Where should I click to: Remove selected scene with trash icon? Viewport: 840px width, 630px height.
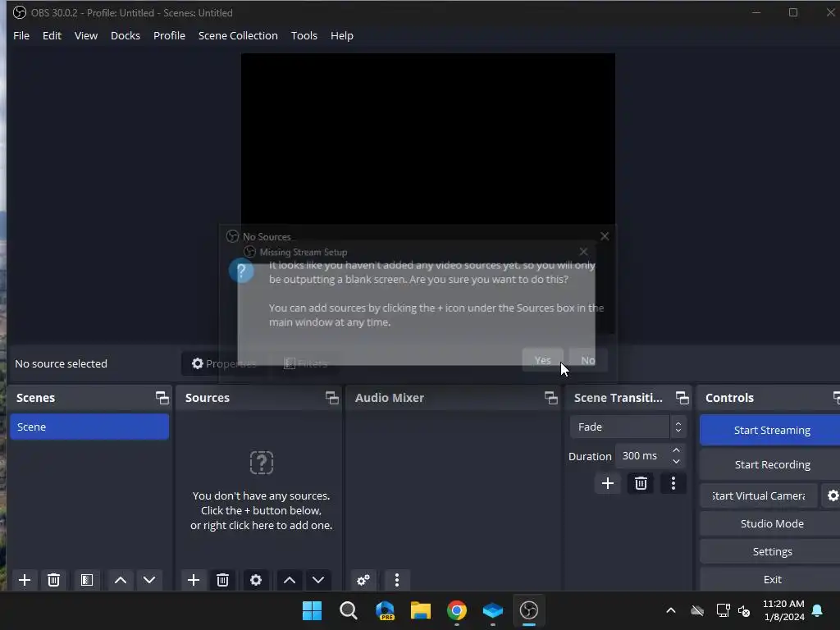click(x=53, y=580)
